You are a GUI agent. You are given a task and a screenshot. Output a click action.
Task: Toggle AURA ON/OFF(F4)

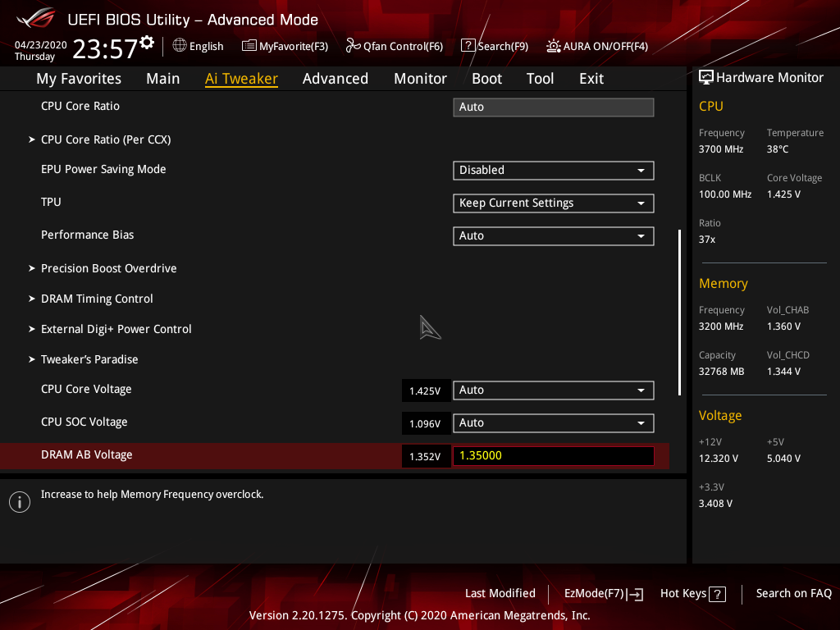click(597, 46)
